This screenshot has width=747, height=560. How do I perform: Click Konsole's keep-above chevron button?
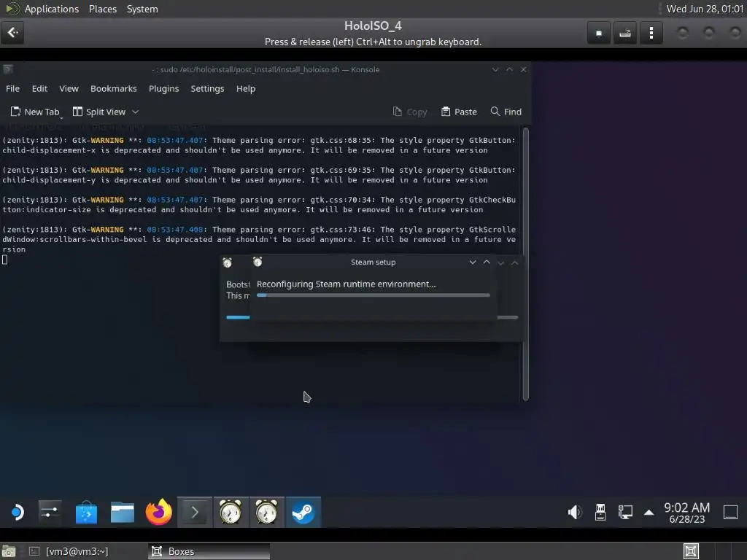click(x=509, y=69)
